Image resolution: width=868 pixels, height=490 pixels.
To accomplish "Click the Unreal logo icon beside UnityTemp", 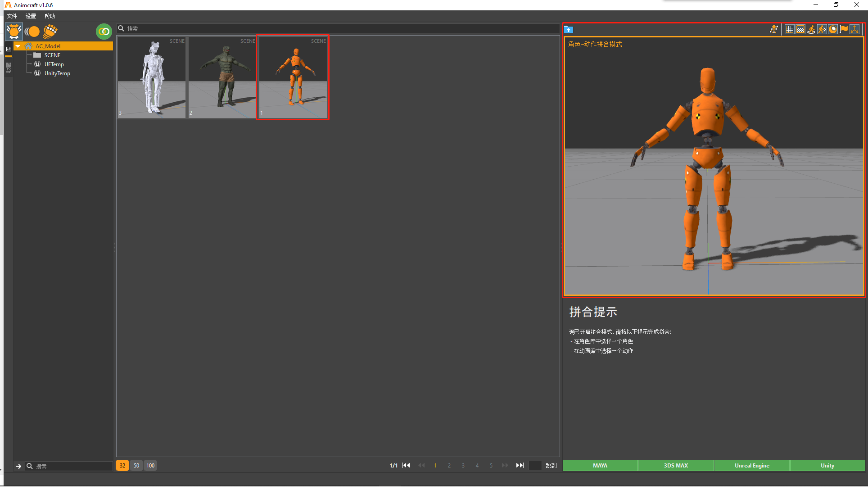I will click(37, 73).
